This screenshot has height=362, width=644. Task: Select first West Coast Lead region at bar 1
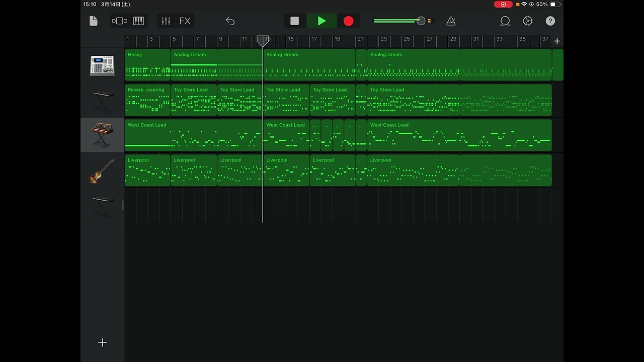pyautogui.click(x=194, y=135)
